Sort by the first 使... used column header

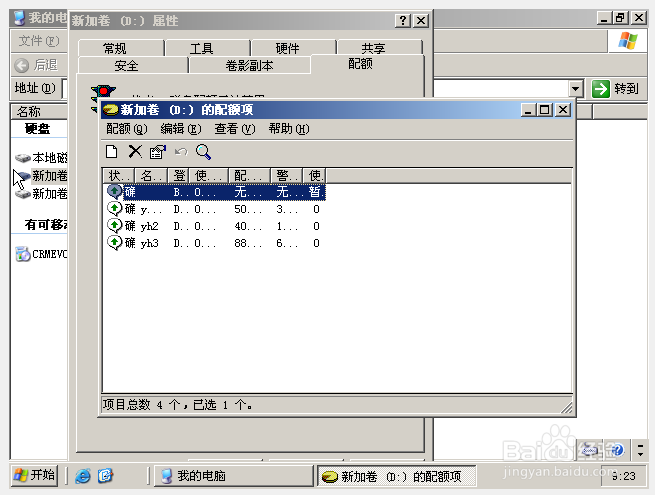(x=209, y=176)
